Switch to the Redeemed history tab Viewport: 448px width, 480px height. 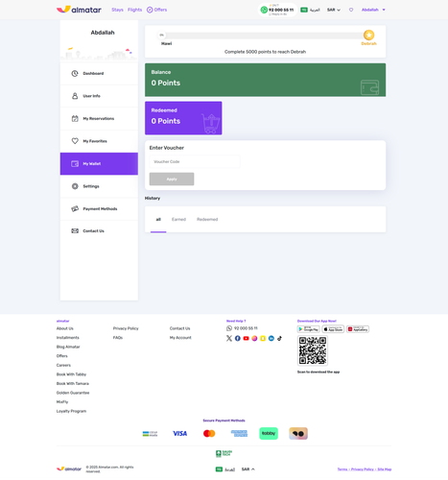click(207, 219)
